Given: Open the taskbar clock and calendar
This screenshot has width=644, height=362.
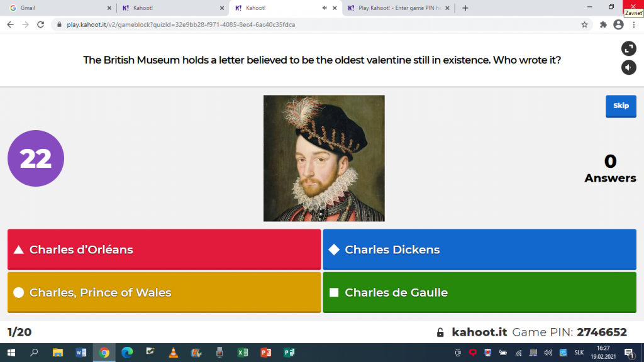Looking at the screenshot, I should pyautogui.click(x=603, y=353).
